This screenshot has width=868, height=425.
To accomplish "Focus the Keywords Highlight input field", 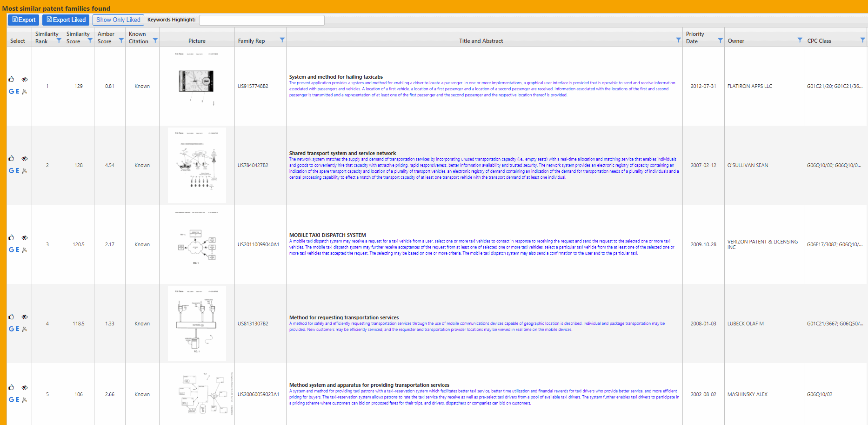I will (x=262, y=20).
